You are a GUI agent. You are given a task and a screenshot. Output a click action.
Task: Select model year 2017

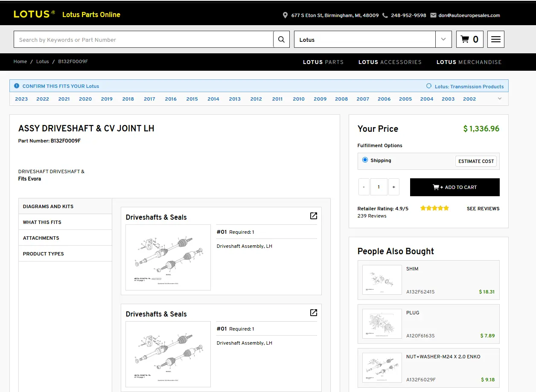coord(149,99)
